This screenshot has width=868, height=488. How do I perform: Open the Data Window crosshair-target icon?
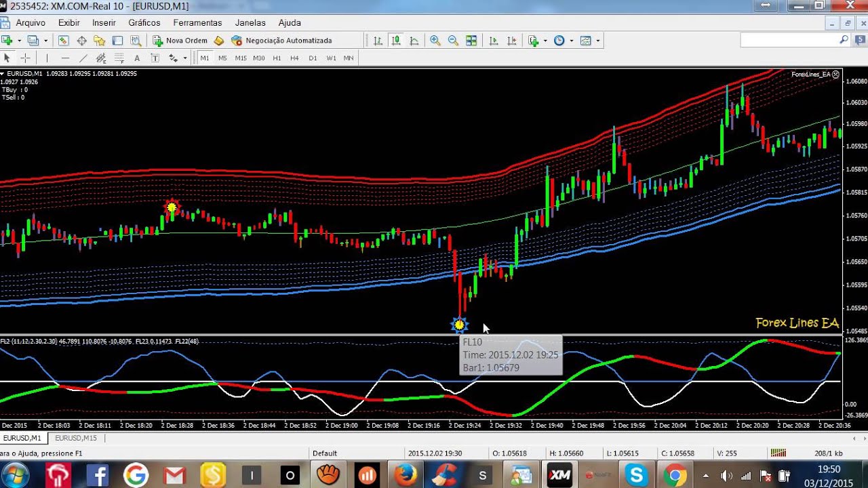point(81,41)
